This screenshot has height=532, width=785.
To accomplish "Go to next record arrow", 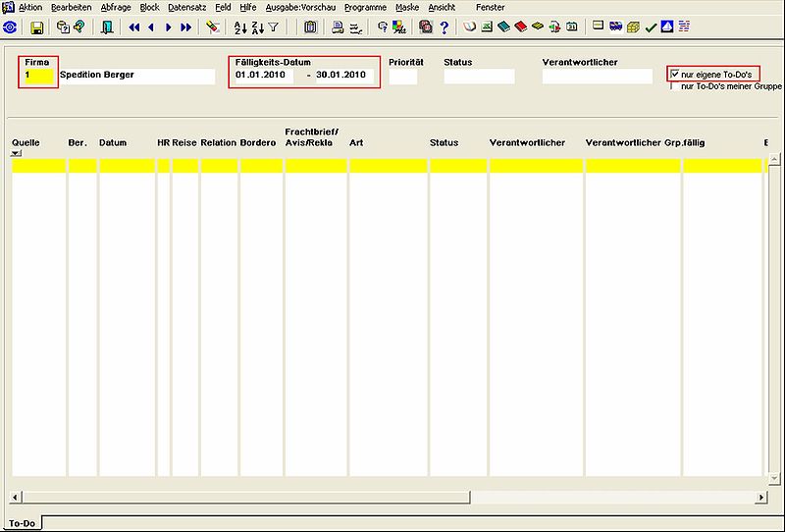I will [x=168, y=27].
